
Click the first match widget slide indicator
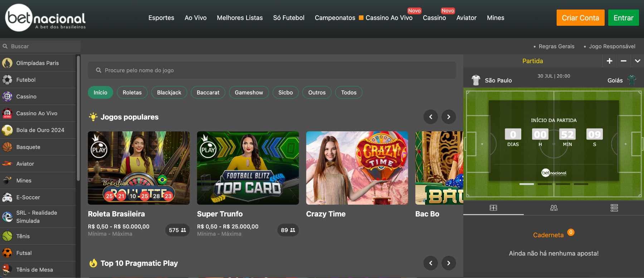coord(527,184)
